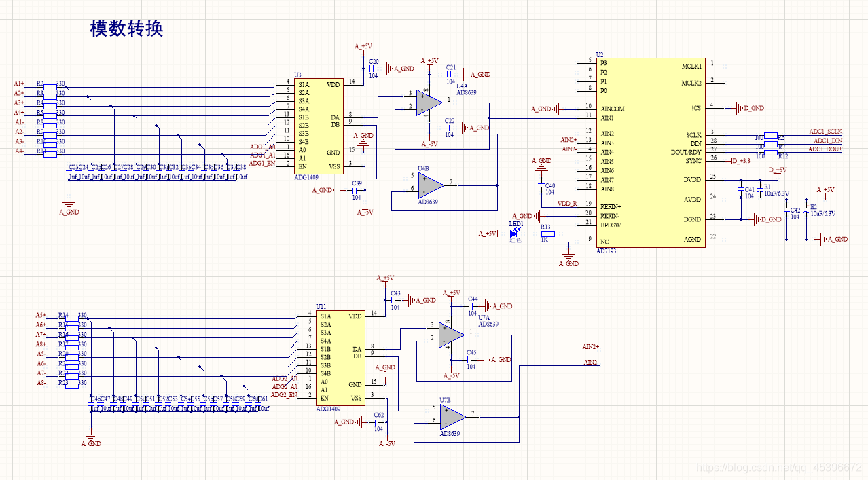The width and height of the screenshot is (868, 480).
Task: Select the U7A op-amp symbol
Action: coord(451,334)
